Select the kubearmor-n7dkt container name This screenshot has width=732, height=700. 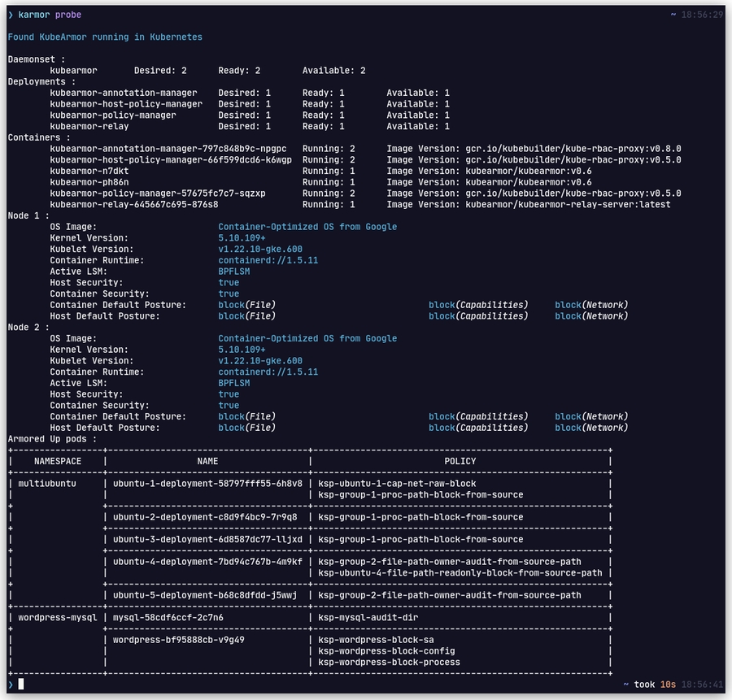89,172
